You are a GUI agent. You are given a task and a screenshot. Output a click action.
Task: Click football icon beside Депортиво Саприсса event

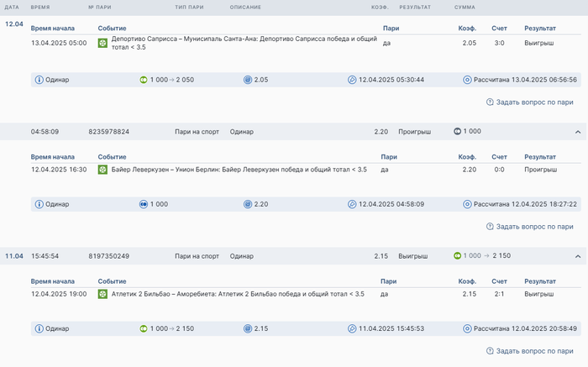pyautogui.click(x=102, y=43)
